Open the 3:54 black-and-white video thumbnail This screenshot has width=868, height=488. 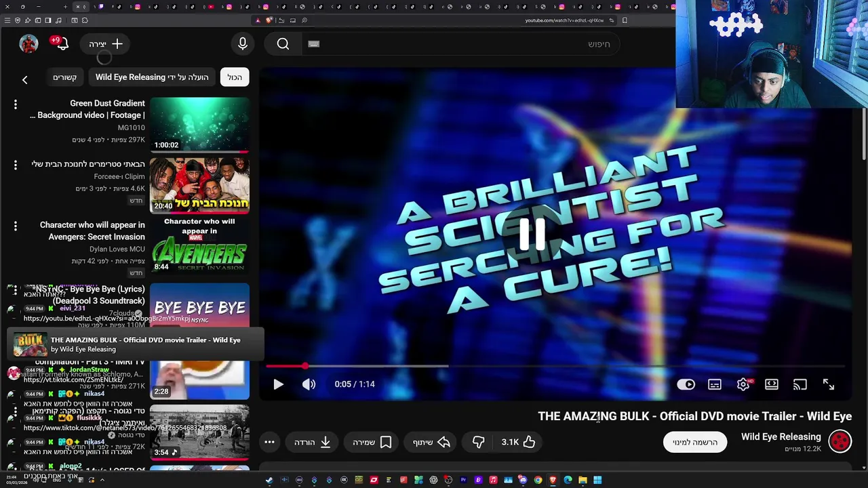199,432
